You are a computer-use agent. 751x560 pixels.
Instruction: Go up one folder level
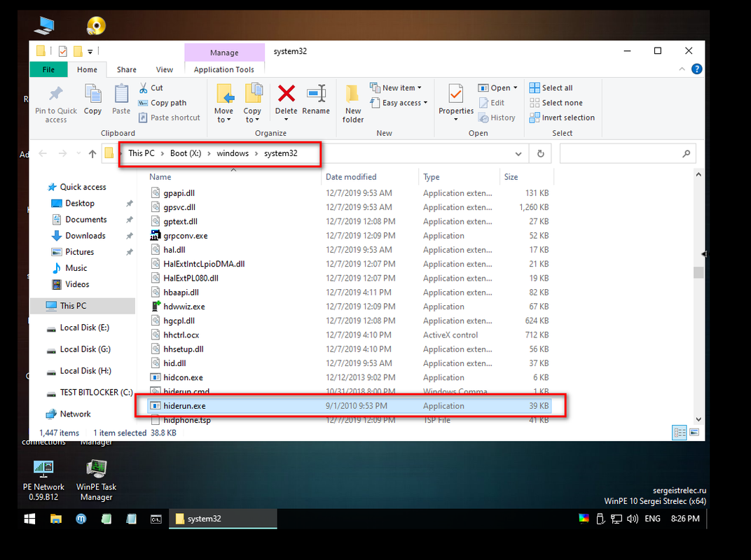coord(92,153)
